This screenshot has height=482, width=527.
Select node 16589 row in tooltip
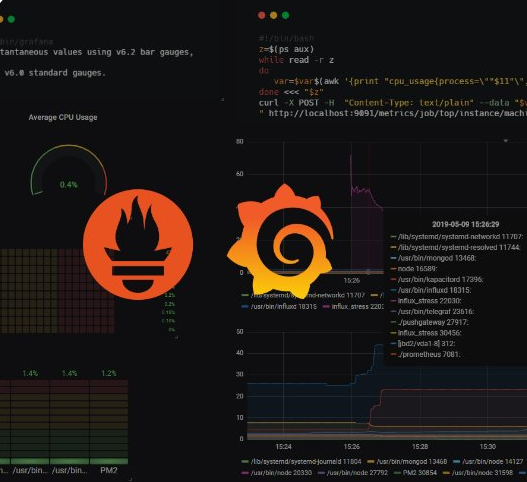413,269
